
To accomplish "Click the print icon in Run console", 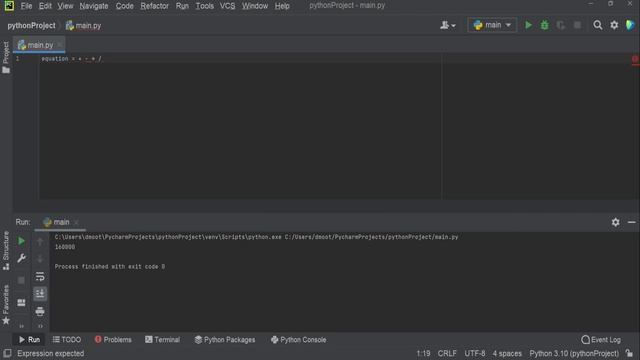I will click(40, 311).
